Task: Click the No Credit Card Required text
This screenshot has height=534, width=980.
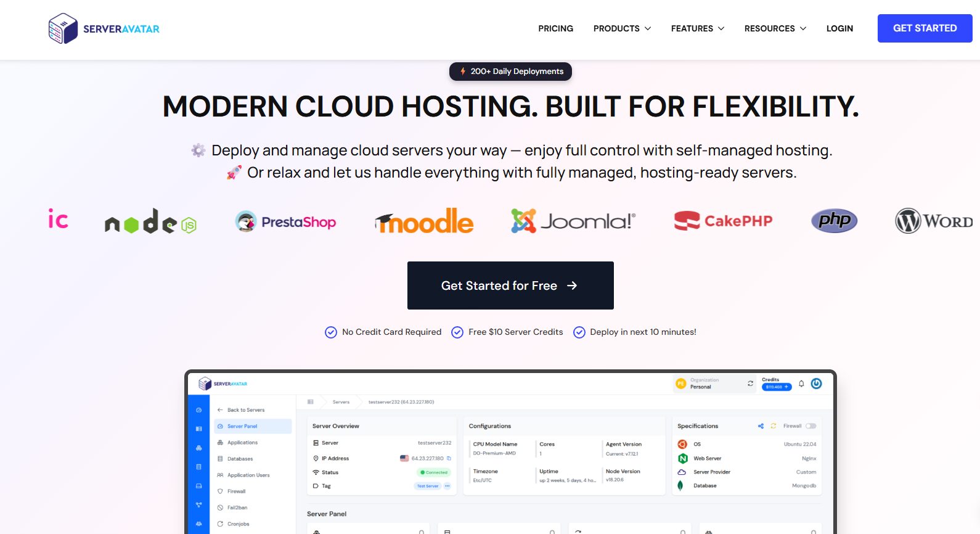Action: point(391,332)
